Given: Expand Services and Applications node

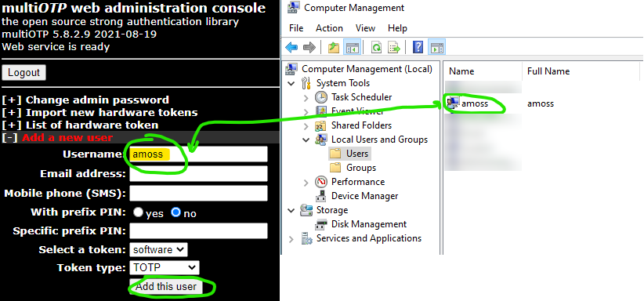Looking at the screenshot, I should [x=291, y=239].
